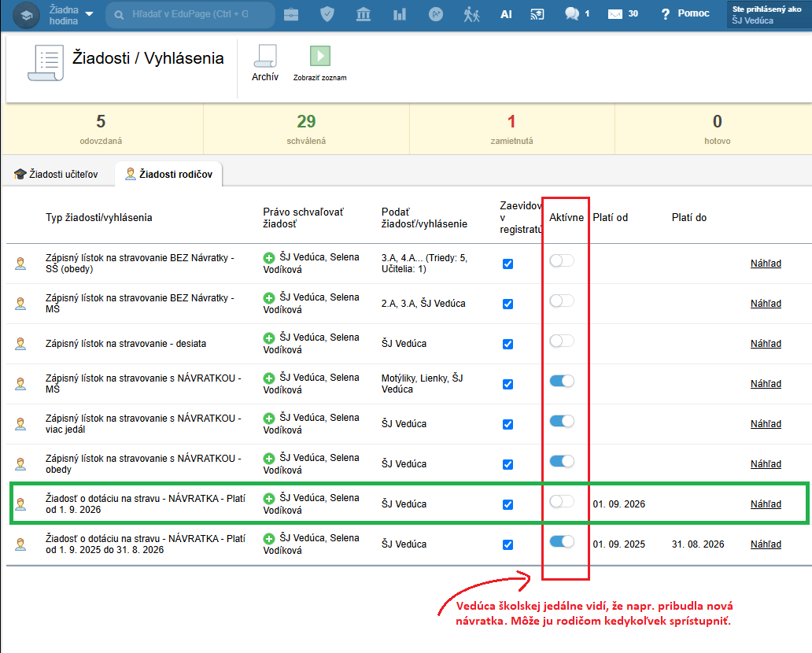This screenshot has width=812, height=653.
Task: Uncheck registratúra checkbox for BEZ Návratky SŠ row
Action: click(508, 264)
